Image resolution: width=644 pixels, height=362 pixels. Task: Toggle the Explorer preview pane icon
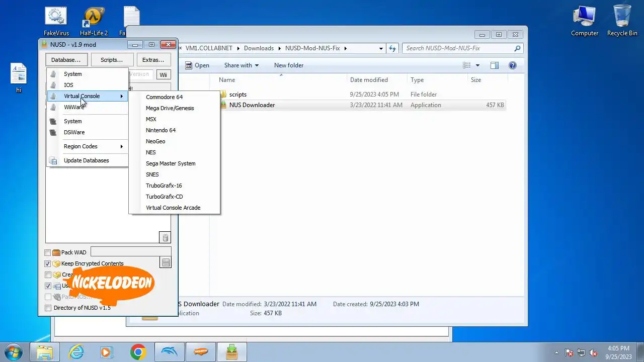click(494, 65)
